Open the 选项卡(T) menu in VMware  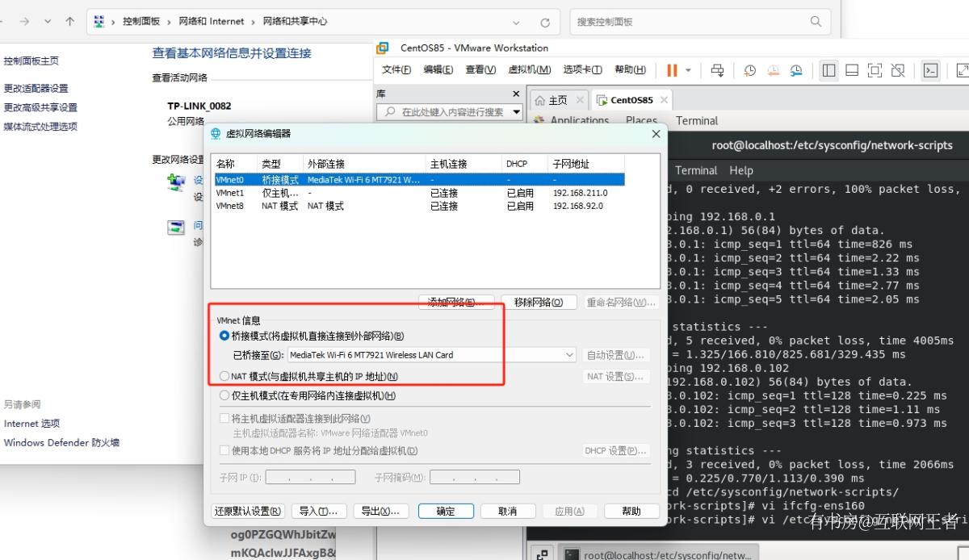(582, 70)
